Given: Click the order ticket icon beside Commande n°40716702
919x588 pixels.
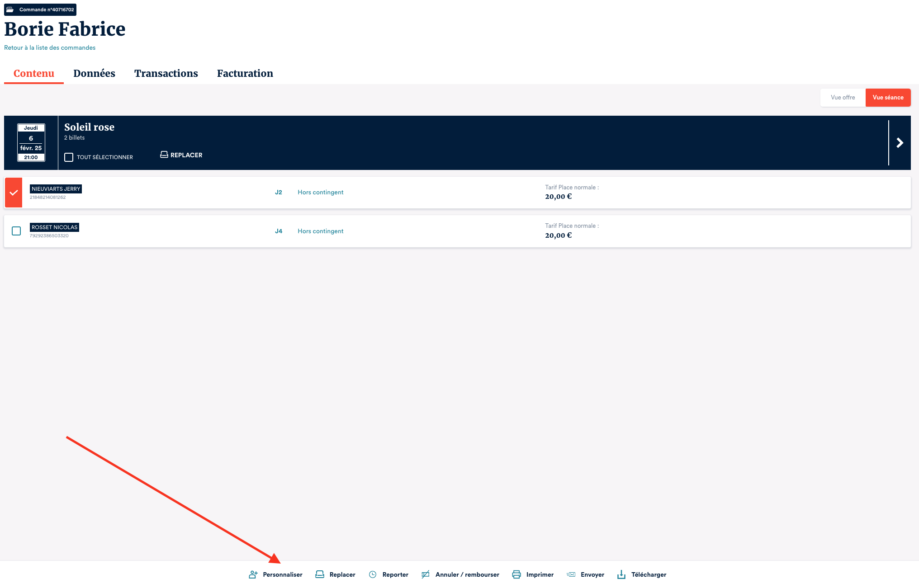Looking at the screenshot, I should [x=10, y=9].
